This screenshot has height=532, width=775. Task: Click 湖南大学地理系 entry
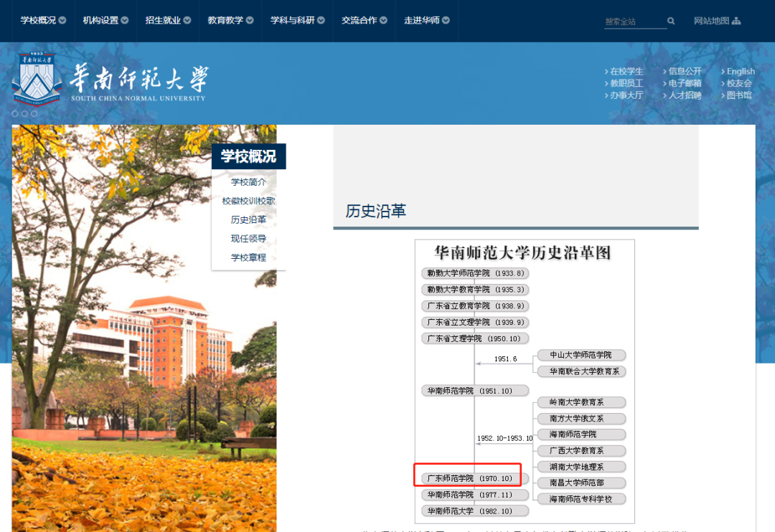coord(581,467)
